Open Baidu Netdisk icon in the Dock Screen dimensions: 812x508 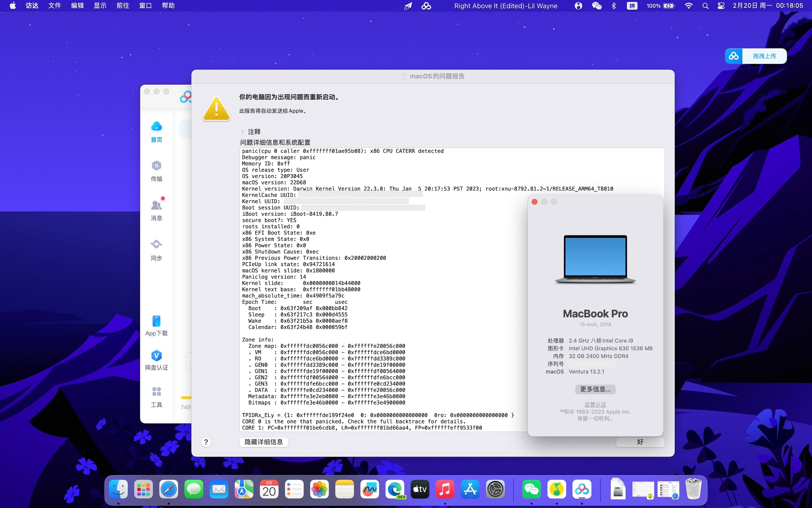[x=582, y=489]
